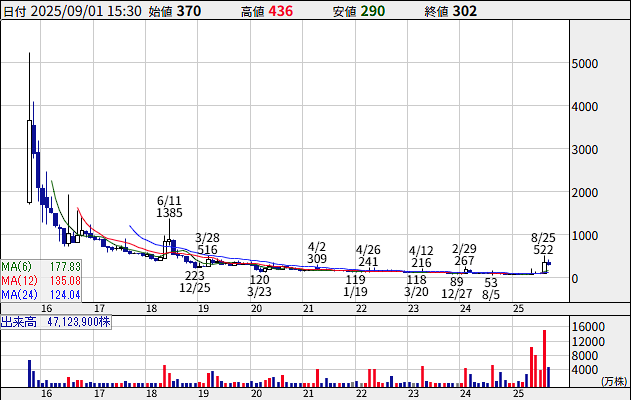Click the 53 8/5 low annotation

(x=491, y=289)
